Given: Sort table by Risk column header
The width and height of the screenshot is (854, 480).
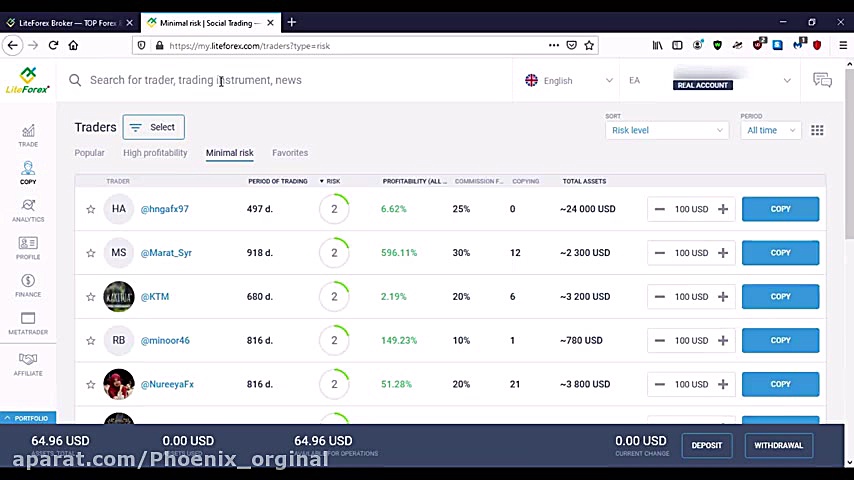Looking at the screenshot, I should 330,181.
